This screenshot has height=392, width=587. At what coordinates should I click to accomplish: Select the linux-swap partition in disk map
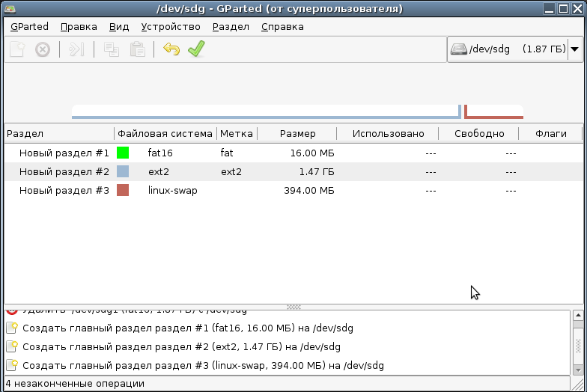494,112
